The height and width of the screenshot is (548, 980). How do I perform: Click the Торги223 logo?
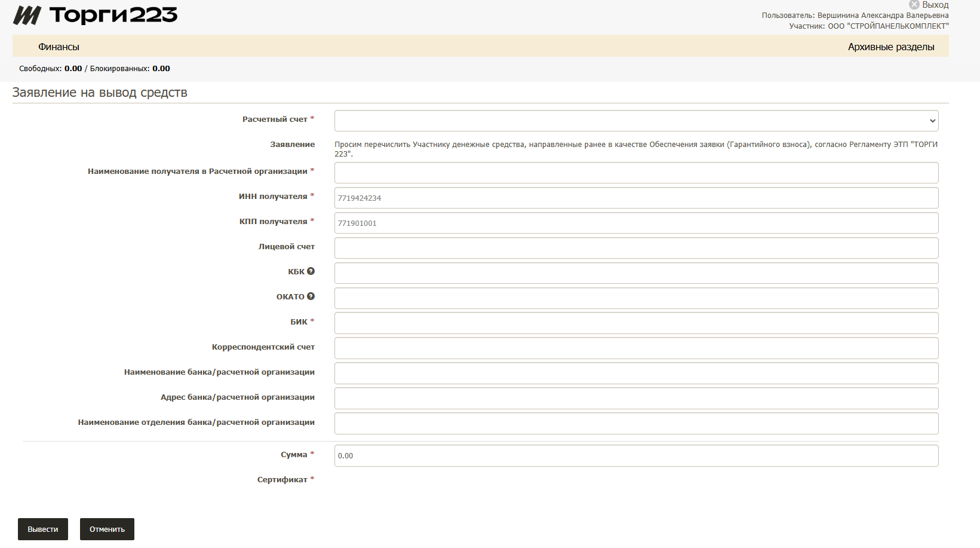coord(96,15)
